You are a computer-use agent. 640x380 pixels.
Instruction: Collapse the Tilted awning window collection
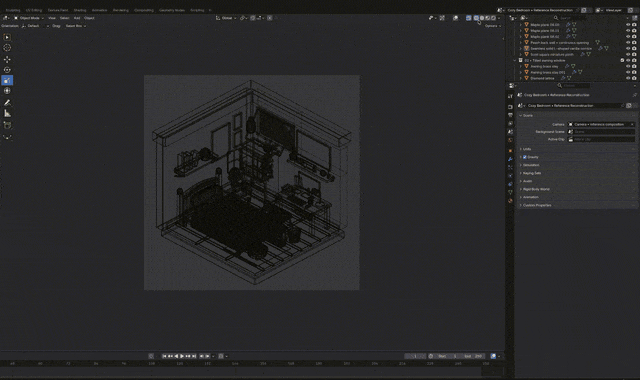click(x=515, y=60)
